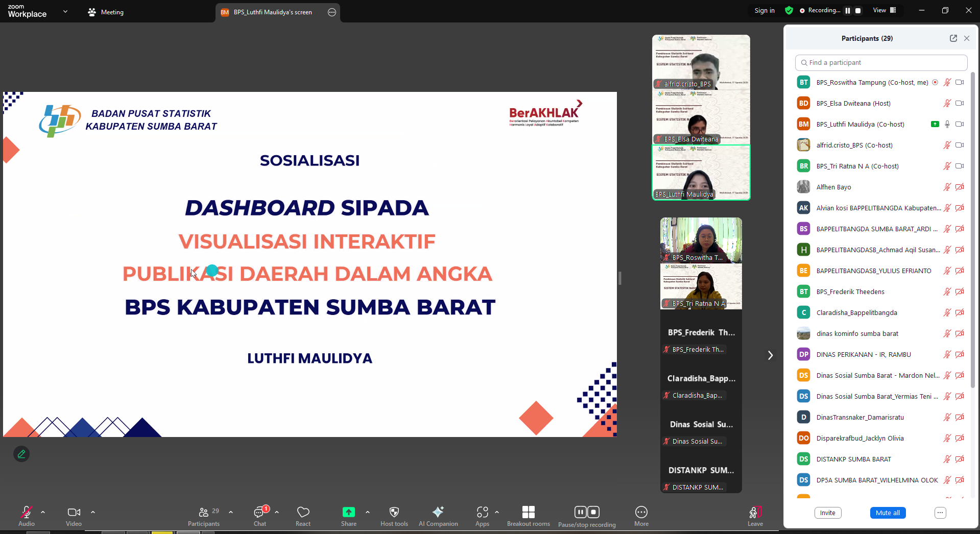This screenshot has height=534, width=980.
Task: Expand the Audio options arrow
Action: coord(43,512)
